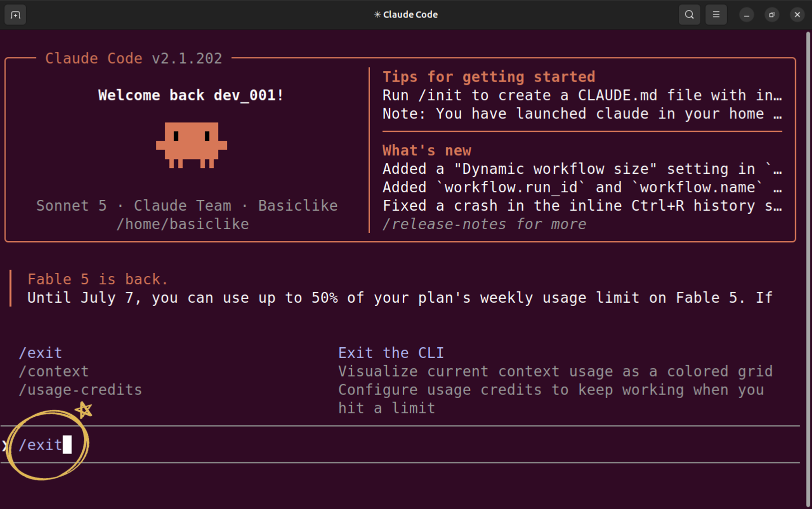Image resolution: width=812 pixels, height=509 pixels.
Task: Click the "Tips for getting started" heading
Action: click(x=489, y=76)
